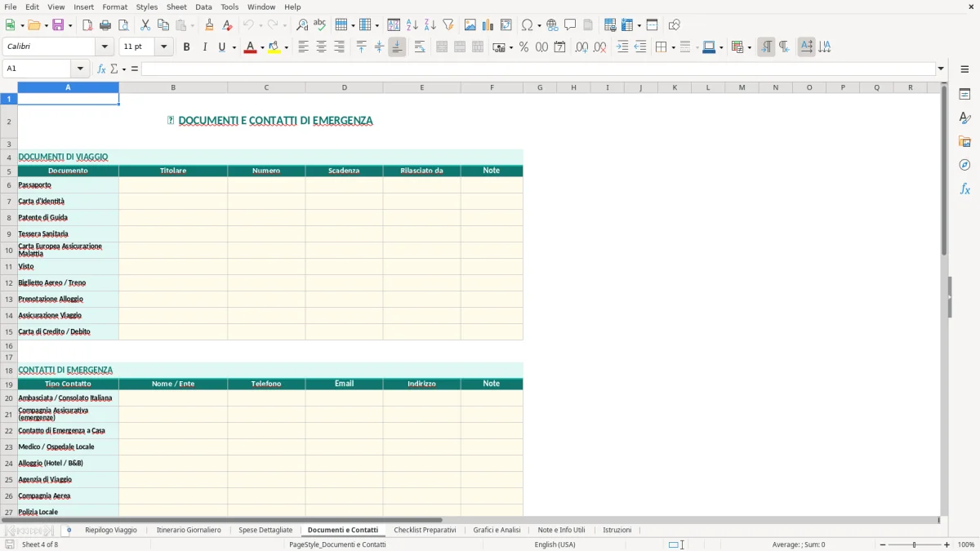Open the sidebar Functions panel

tap(964, 189)
